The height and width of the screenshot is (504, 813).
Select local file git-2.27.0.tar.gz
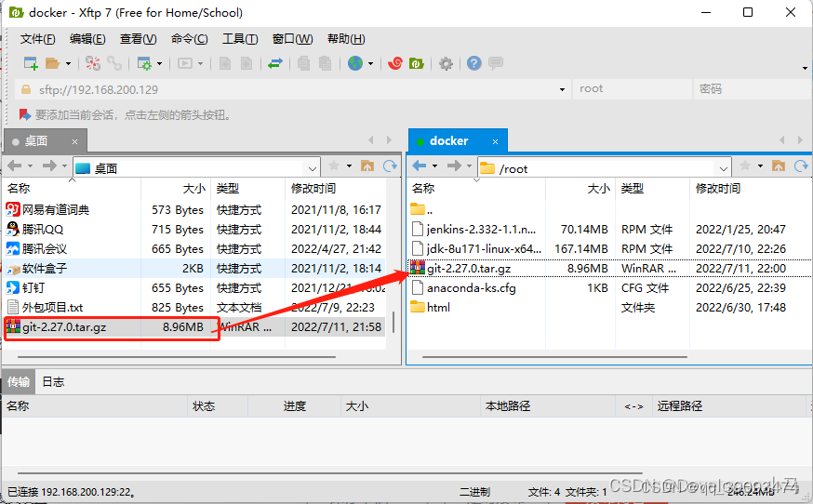(194, 327)
